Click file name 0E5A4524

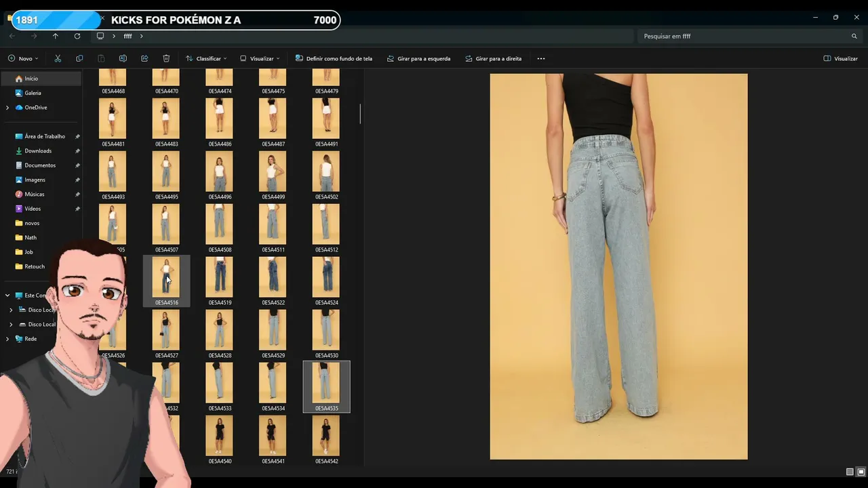326,303
